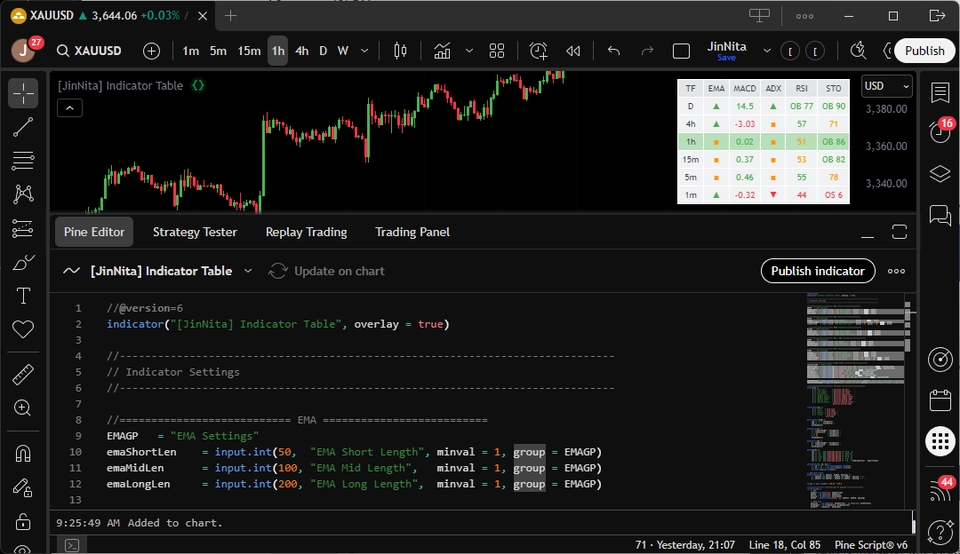Click the Publish button in top toolbar
The image size is (960, 554).
924,51
